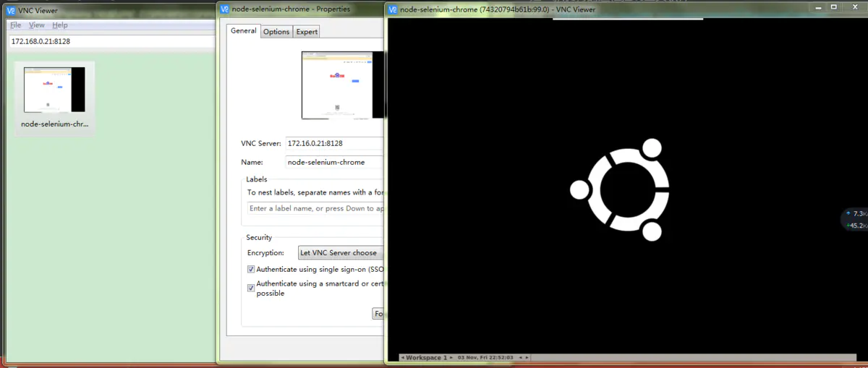The width and height of the screenshot is (868, 368).
Task: Click the left arrow after the clock in remote panel
Action: click(x=520, y=358)
